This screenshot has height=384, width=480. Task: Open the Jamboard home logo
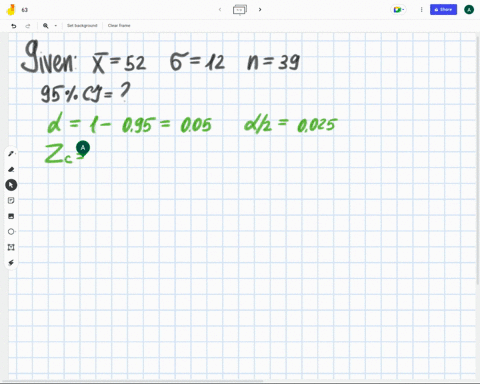pos(11,10)
